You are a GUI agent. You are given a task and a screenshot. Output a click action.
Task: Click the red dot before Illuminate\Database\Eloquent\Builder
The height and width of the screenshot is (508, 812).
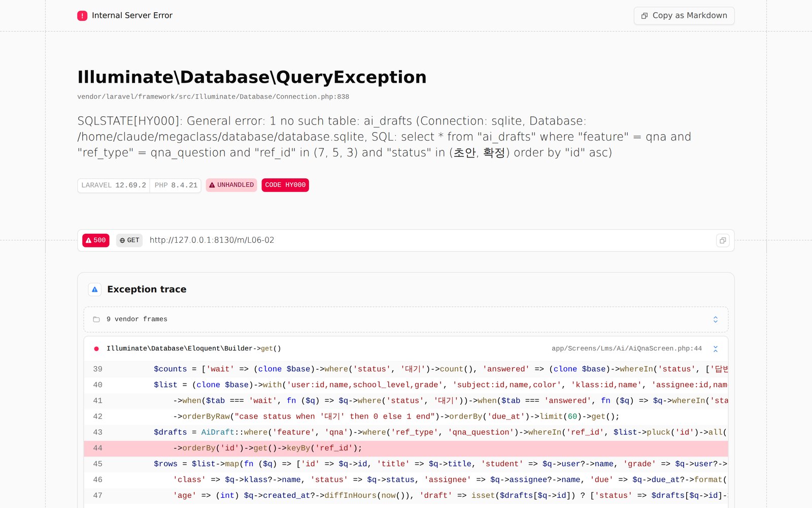pos(96,349)
